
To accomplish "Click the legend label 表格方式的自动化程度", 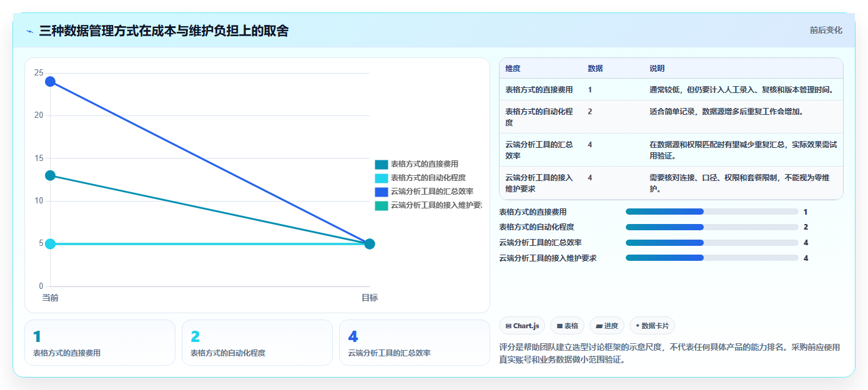I will pos(428,178).
